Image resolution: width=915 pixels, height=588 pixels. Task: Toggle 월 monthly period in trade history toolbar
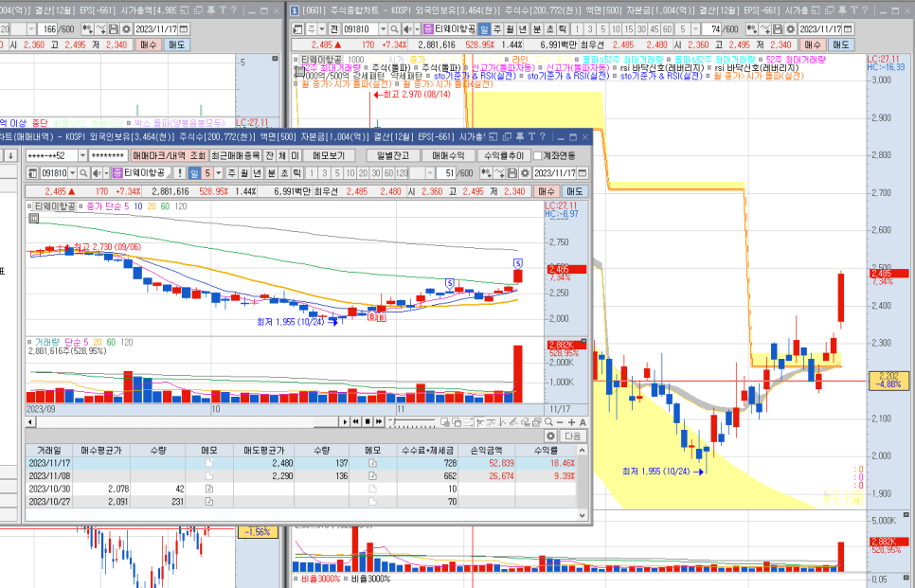click(x=244, y=173)
